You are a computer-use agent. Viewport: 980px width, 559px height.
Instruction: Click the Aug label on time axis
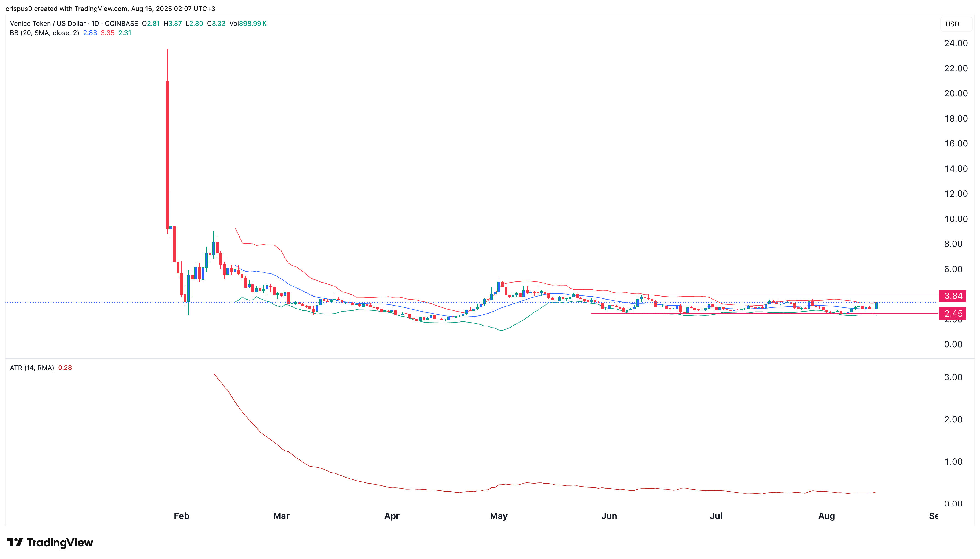[826, 516]
